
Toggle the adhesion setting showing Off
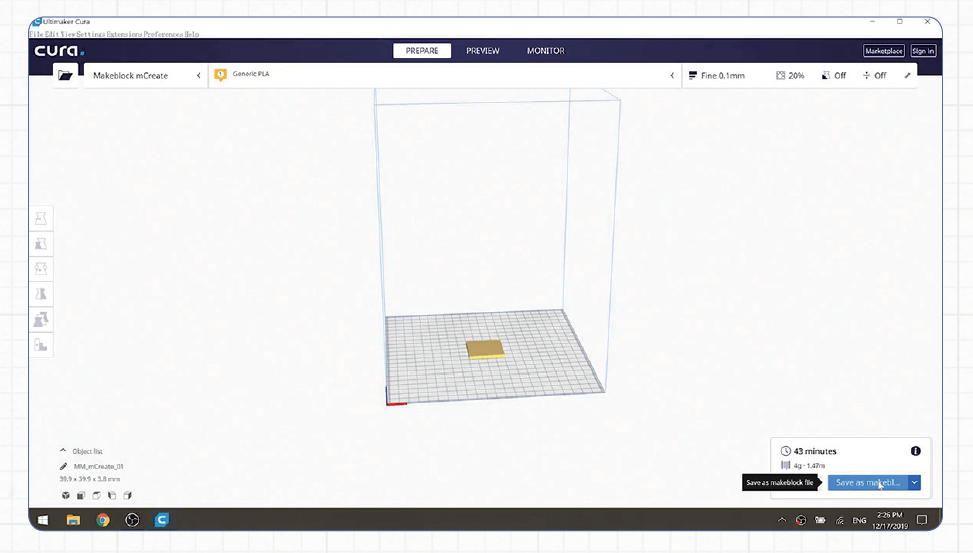click(873, 75)
